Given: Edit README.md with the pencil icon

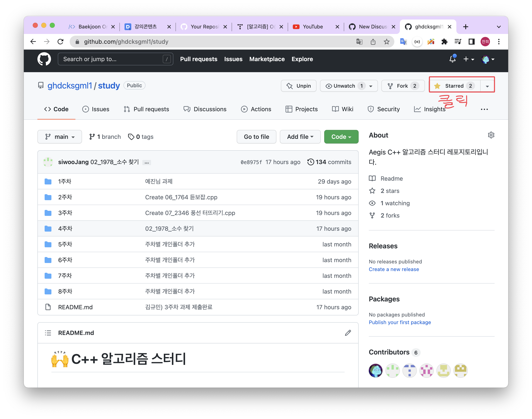Looking at the screenshot, I should point(348,333).
